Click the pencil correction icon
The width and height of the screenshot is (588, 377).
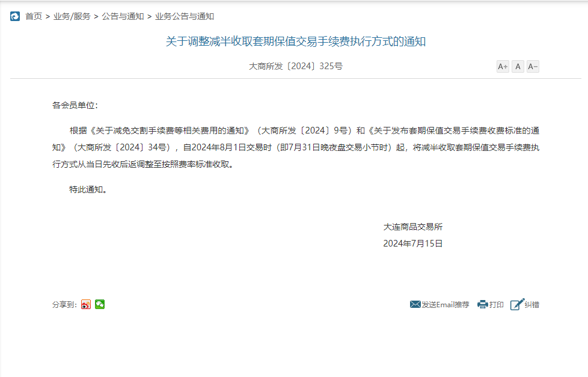tap(517, 304)
